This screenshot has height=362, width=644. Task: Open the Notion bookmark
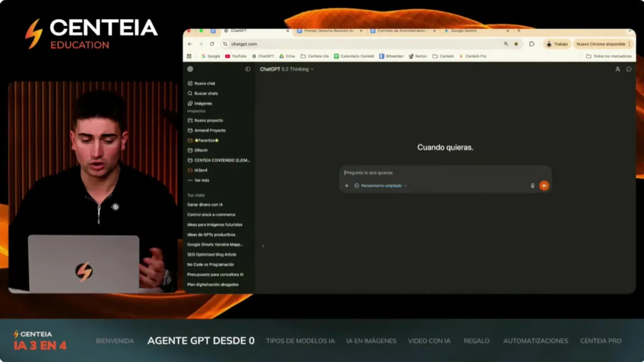click(x=418, y=56)
